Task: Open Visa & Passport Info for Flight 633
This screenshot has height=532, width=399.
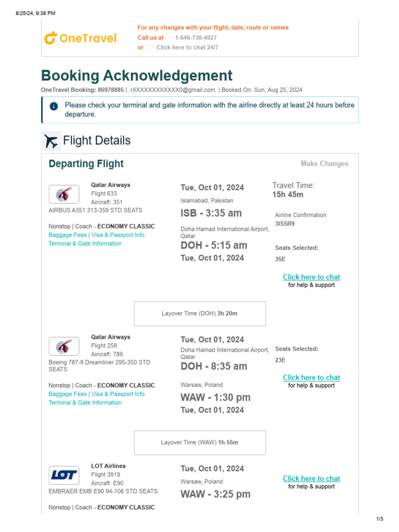Action: [x=118, y=235]
